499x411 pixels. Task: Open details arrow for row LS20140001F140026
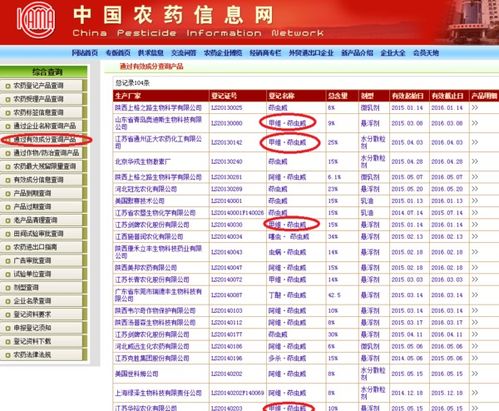click(475, 213)
